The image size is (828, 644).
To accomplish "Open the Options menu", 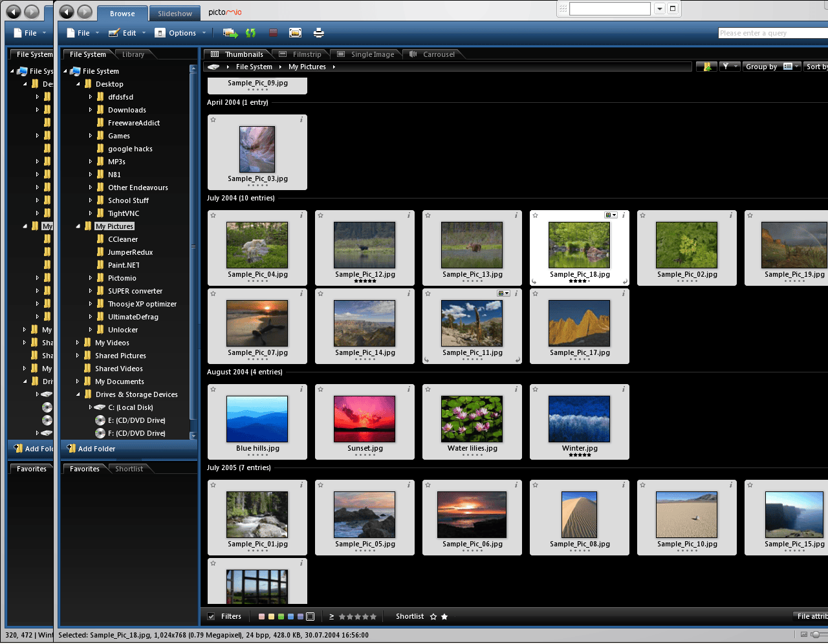I will point(180,33).
